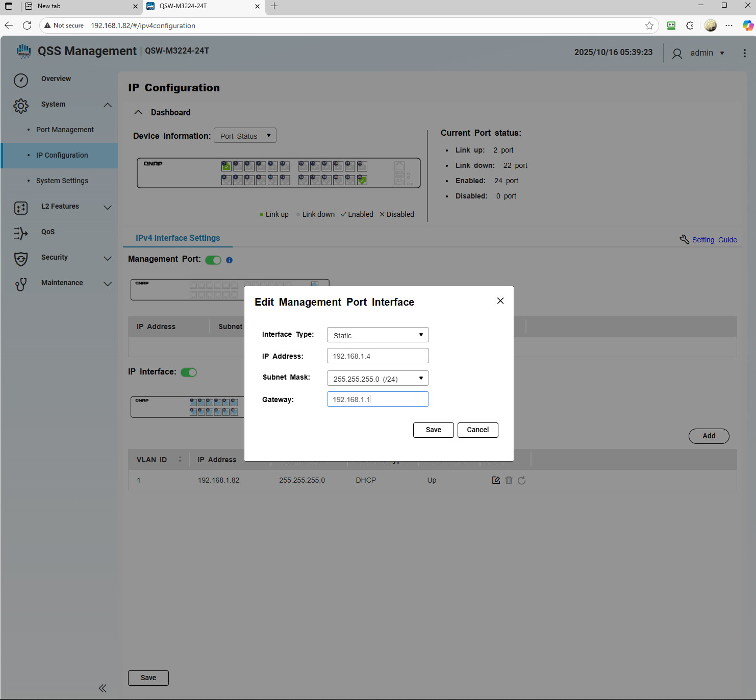The height and width of the screenshot is (700, 756).
Task: Collapse the Dashboard section
Action: (x=138, y=112)
